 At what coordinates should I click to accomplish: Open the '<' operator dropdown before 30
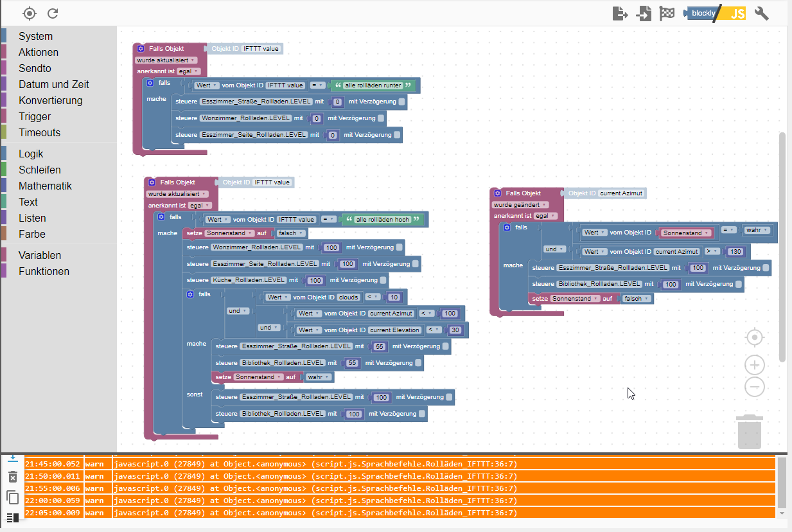435,330
